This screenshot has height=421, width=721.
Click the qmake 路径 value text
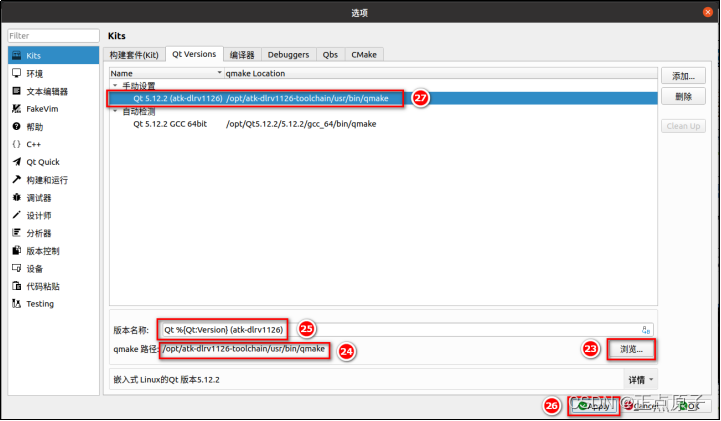pos(244,349)
